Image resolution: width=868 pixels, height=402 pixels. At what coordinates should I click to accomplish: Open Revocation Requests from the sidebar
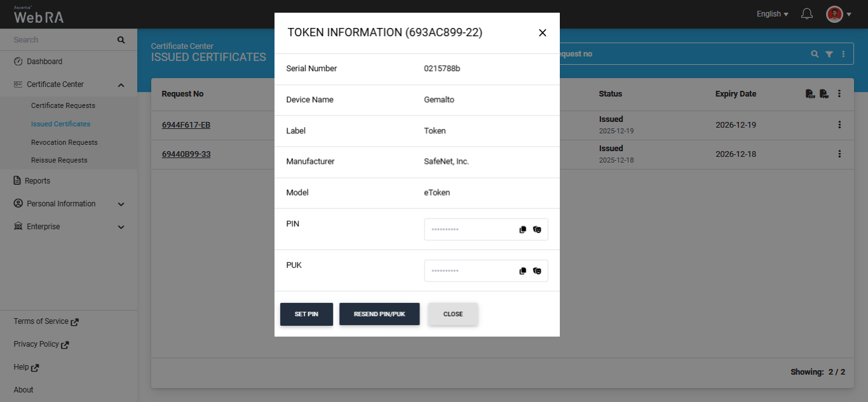[x=64, y=142]
